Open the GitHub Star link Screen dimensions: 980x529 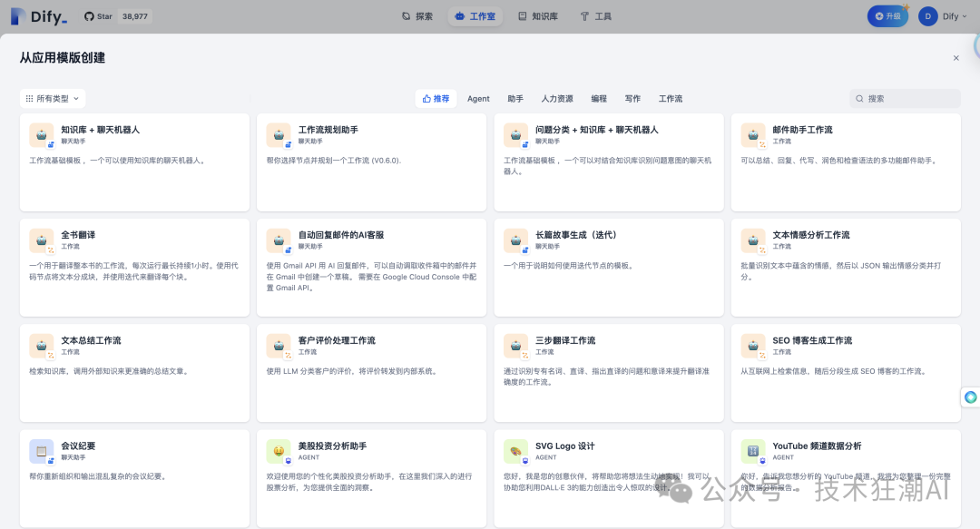pos(98,16)
